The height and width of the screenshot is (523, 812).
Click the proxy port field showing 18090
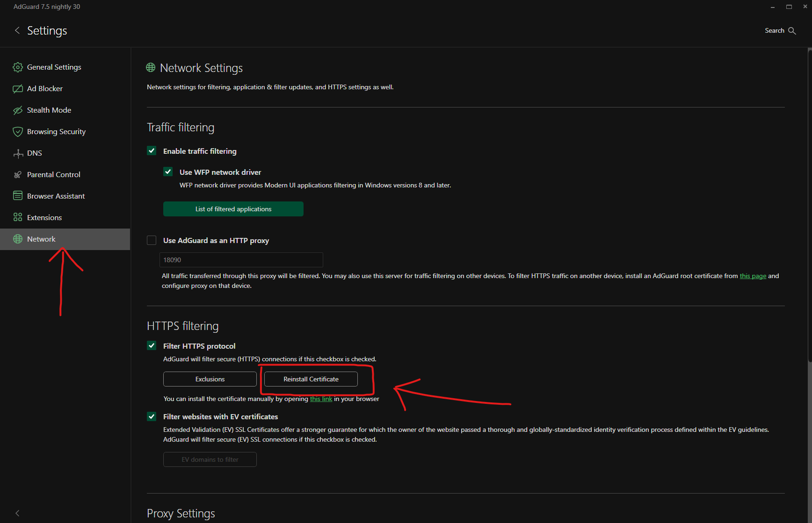coord(241,260)
